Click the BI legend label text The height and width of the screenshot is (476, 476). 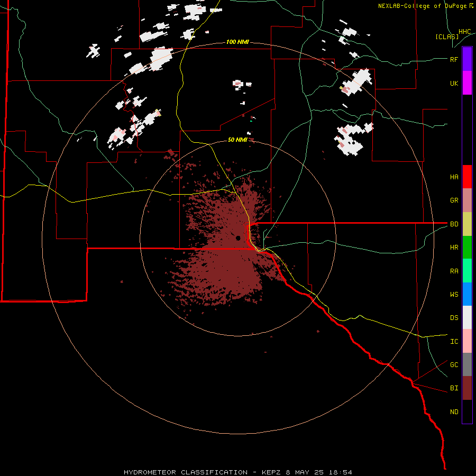454,388
